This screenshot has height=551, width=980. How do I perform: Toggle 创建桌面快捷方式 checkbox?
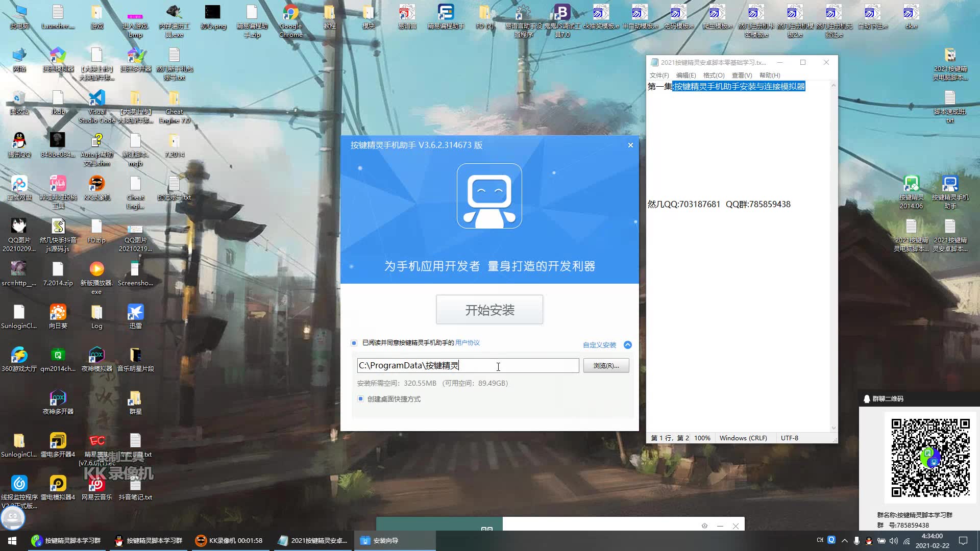pyautogui.click(x=360, y=399)
